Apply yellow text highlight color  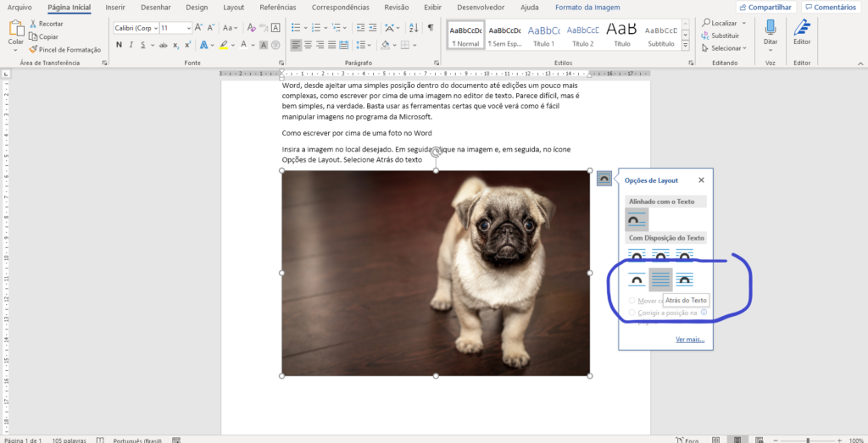coord(224,45)
